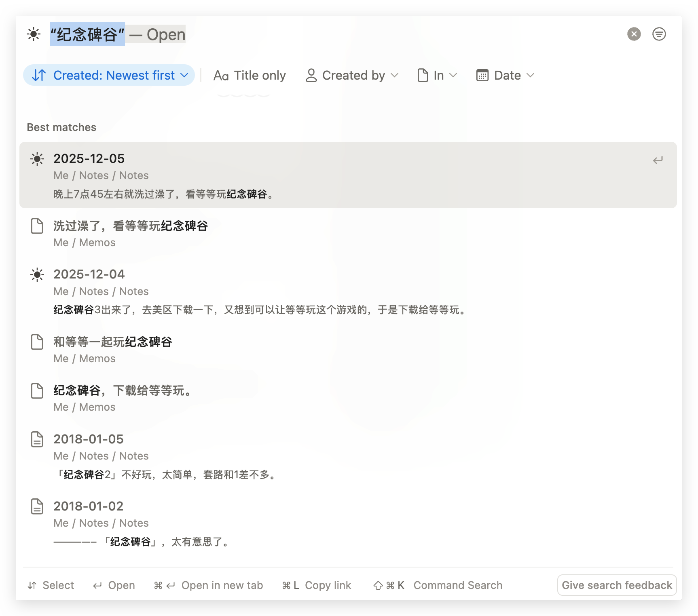The width and height of the screenshot is (698, 616).
Task: Clear the search query with X button
Action: (x=634, y=34)
